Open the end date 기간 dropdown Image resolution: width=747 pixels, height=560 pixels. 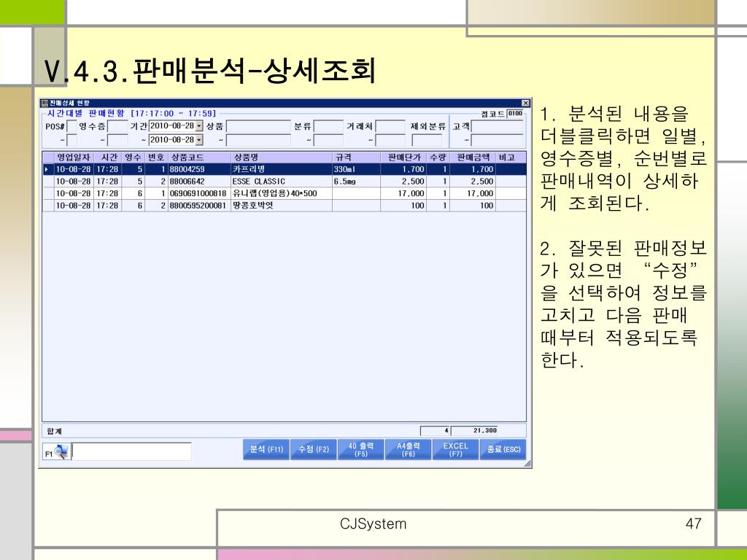(x=199, y=140)
